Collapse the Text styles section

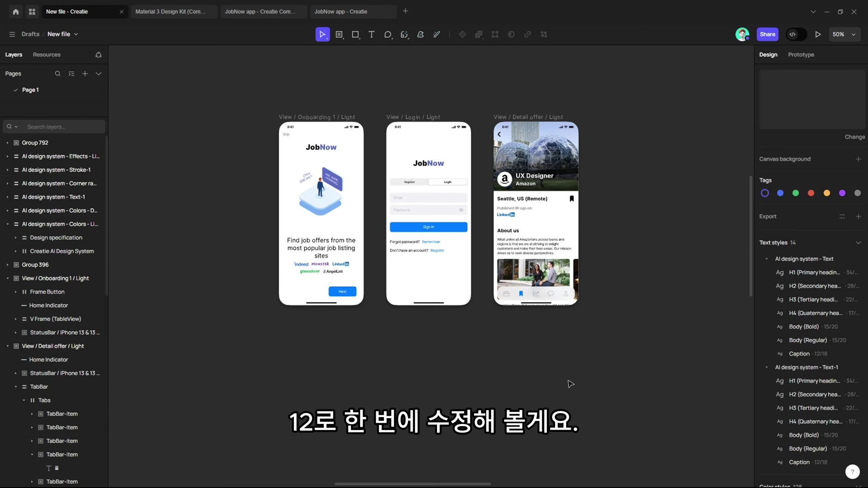[x=858, y=243]
